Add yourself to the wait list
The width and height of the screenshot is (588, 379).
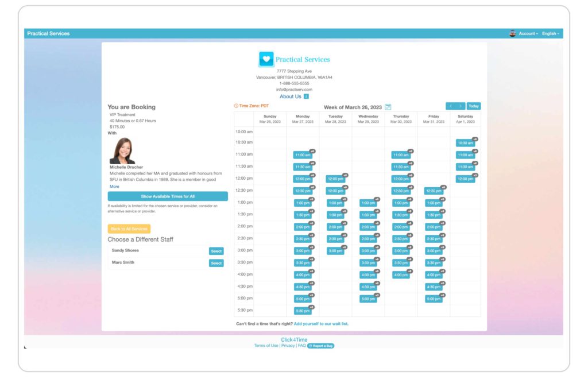click(321, 323)
